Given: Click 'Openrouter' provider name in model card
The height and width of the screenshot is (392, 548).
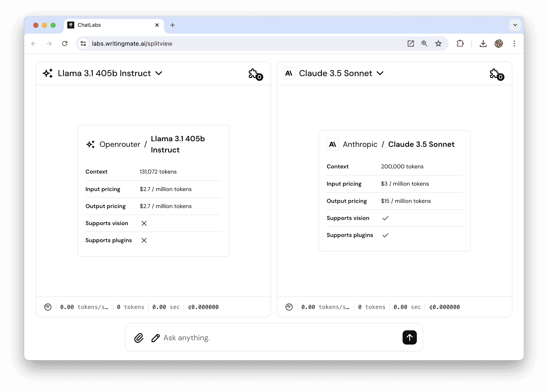Looking at the screenshot, I should click(x=120, y=144).
